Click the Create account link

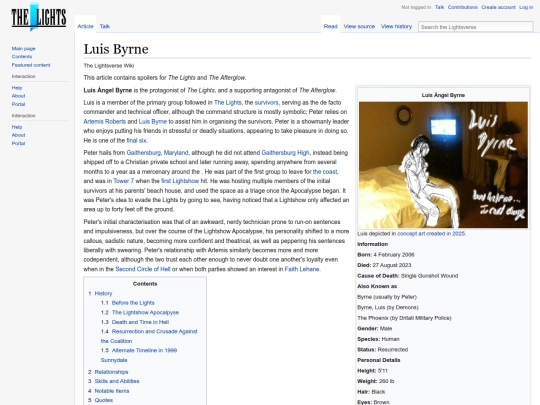[498, 7]
